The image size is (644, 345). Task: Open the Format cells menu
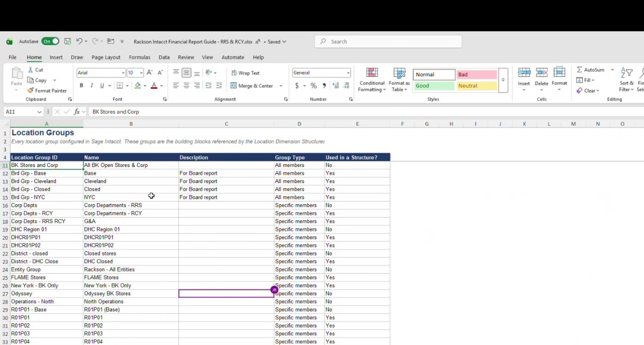click(559, 79)
